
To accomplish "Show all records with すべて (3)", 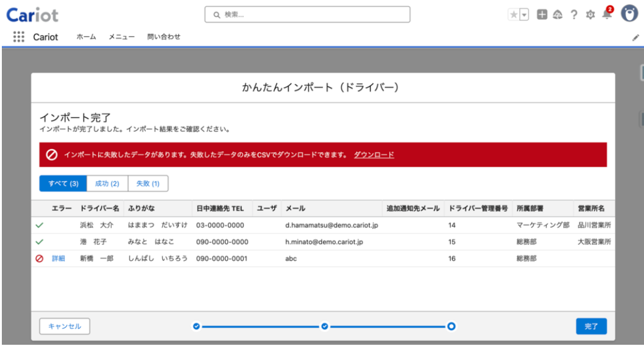I will [63, 183].
